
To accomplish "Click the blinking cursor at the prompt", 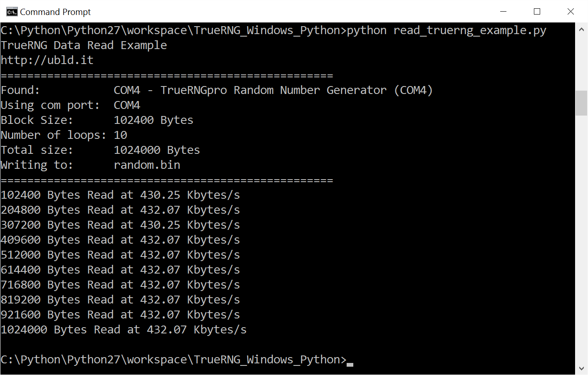I will tap(350, 364).
